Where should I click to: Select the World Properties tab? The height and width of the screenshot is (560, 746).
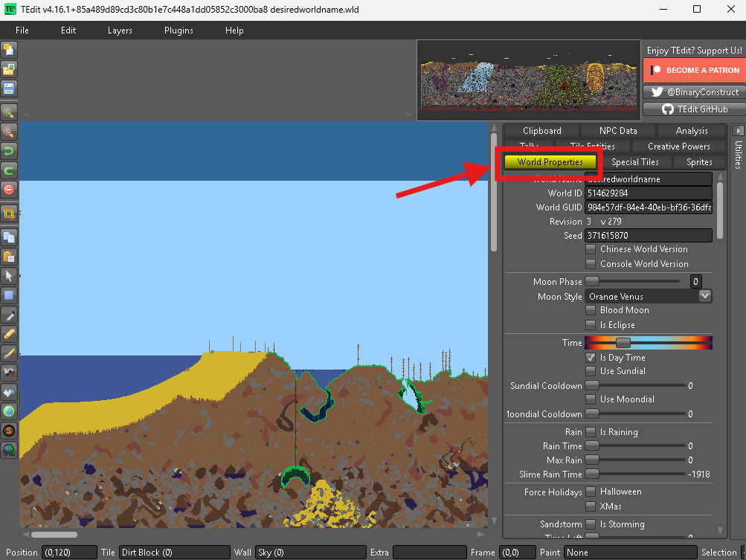(550, 162)
